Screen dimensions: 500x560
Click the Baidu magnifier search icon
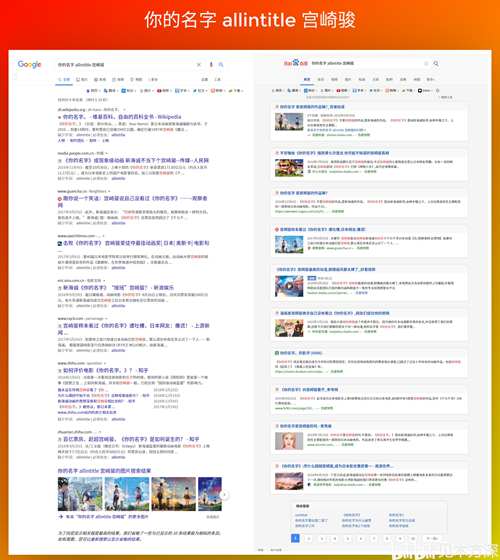click(x=436, y=63)
